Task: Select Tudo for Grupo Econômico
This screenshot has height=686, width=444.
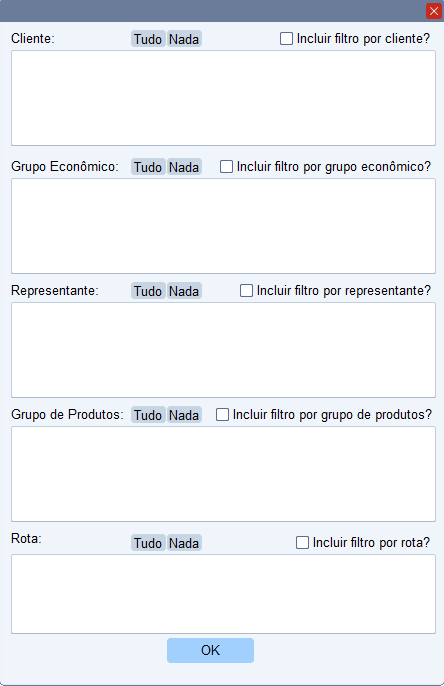Action: 148,167
